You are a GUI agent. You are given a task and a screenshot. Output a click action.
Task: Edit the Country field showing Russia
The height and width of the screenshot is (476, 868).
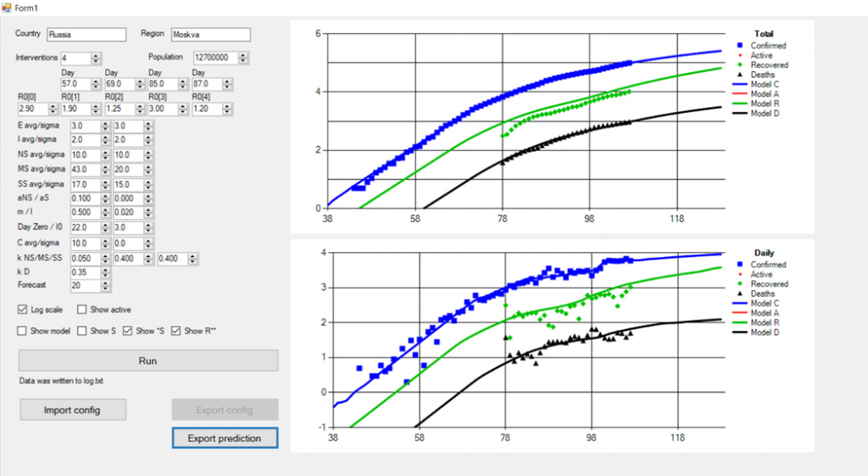coord(86,34)
